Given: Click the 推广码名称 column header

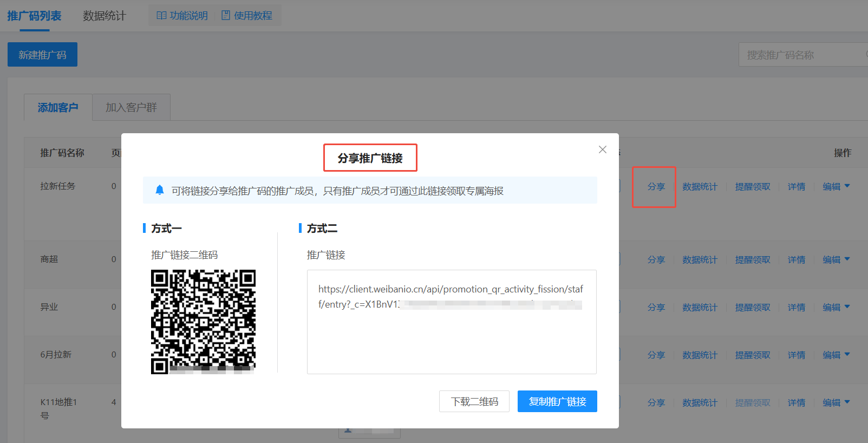Looking at the screenshot, I should point(62,153).
